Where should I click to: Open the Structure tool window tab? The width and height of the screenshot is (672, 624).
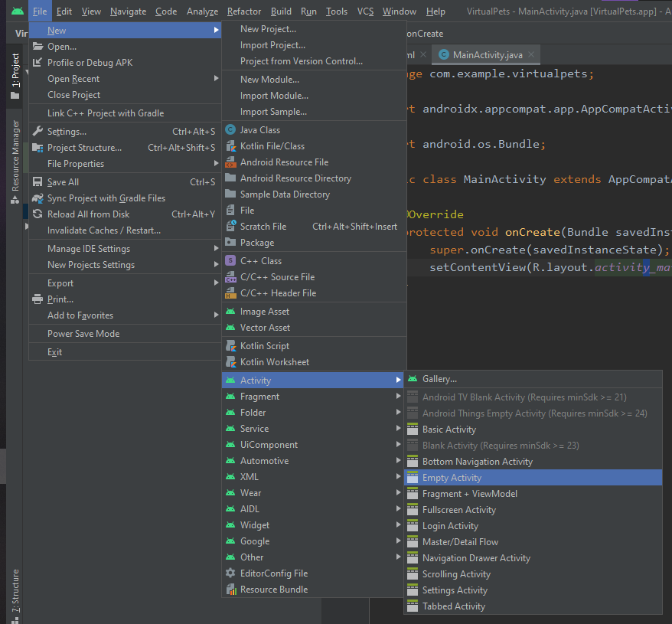pos(15,591)
